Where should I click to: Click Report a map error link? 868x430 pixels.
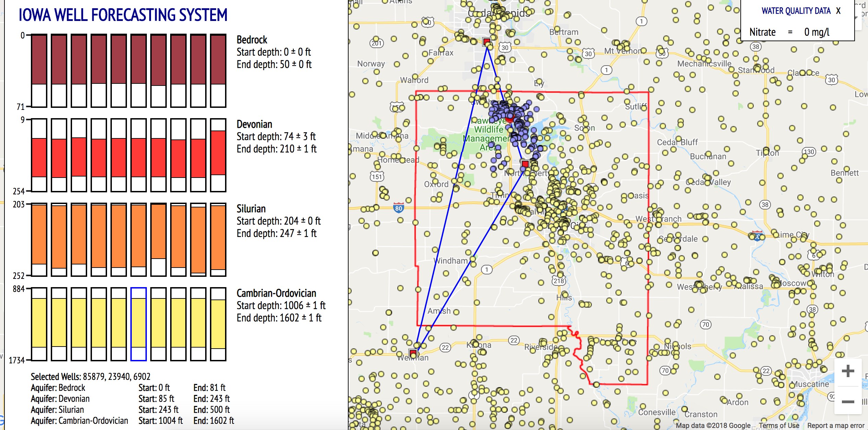click(x=835, y=425)
